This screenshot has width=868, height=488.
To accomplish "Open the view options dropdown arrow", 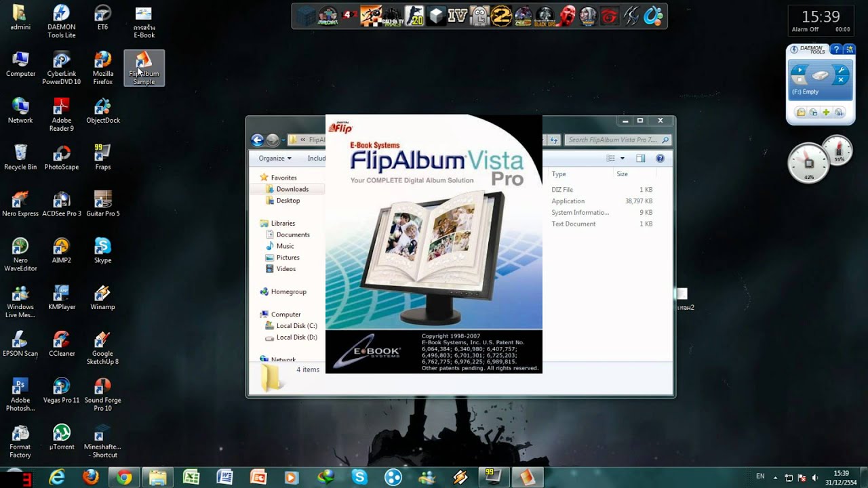I will (623, 159).
